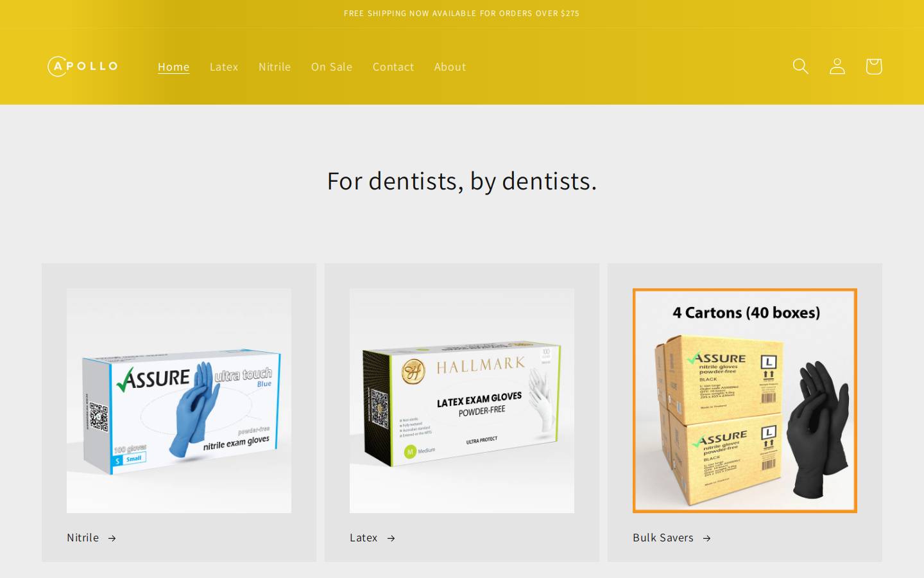
Task: Select the Hallmark latex exam gloves image
Action: click(462, 401)
